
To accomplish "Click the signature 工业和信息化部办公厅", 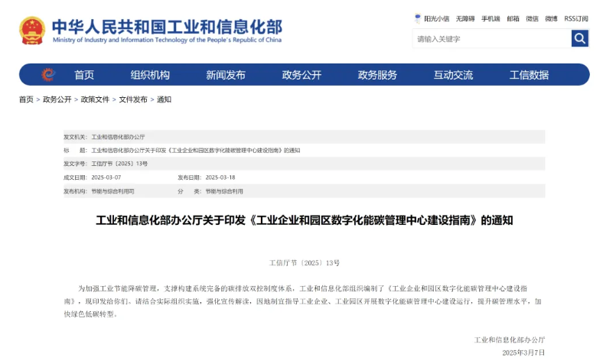I will point(510,340).
